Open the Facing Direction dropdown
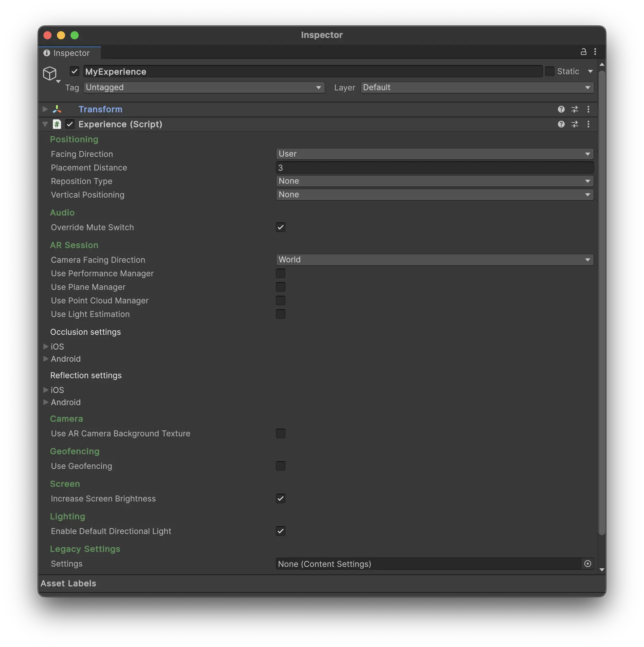644x647 pixels. [435, 154]
